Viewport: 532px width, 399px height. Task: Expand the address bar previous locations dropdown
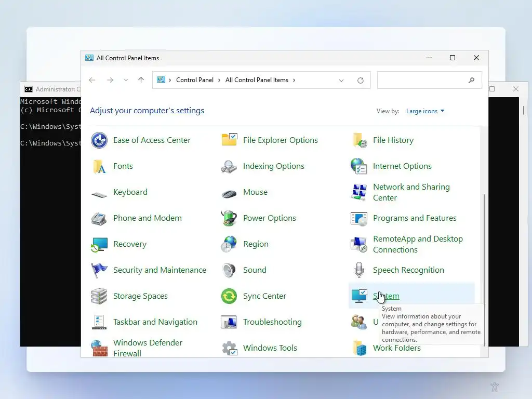[341, 81]
